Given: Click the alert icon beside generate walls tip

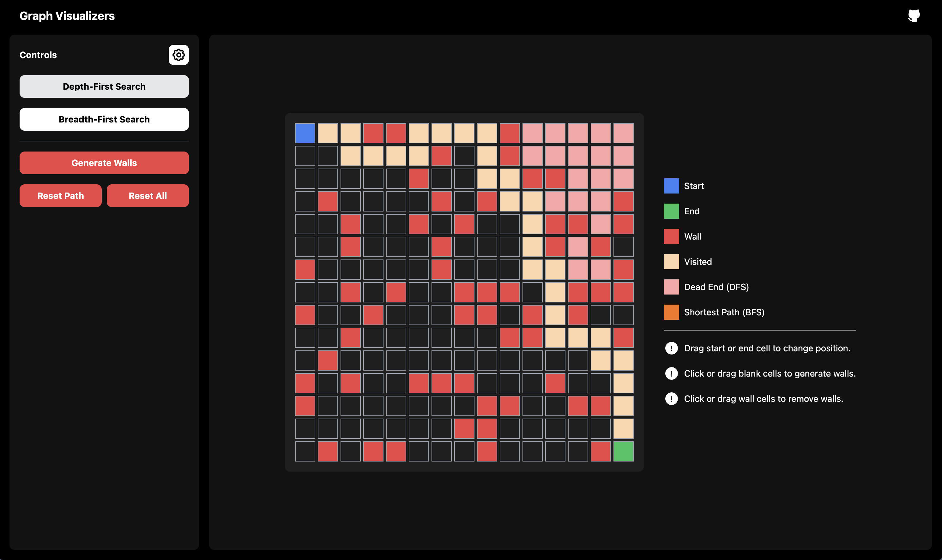Looking at the screenshot, I should (x=671, y=373).
